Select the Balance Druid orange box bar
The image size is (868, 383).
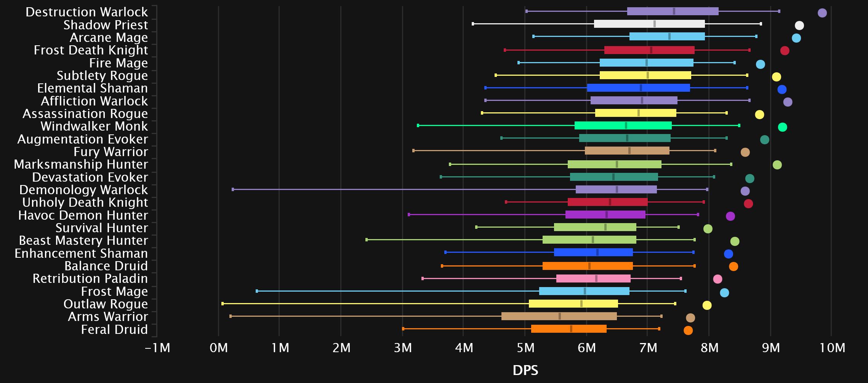587,266
